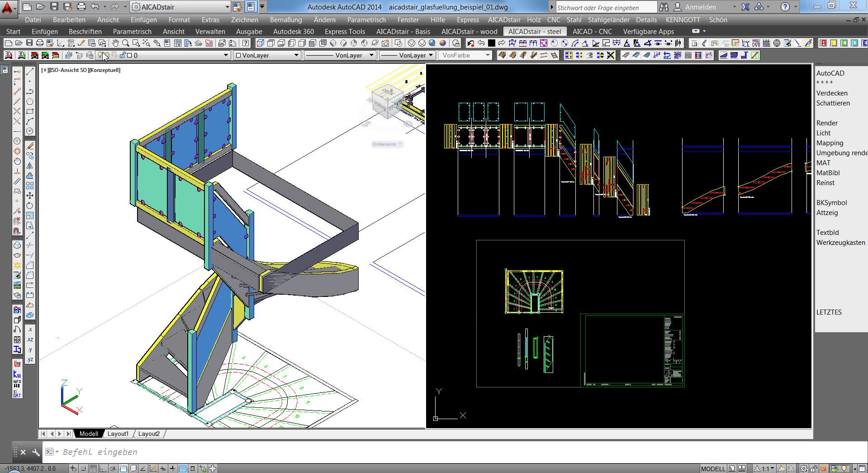Select the Pan hand tool
This screenshot has width=868, height=473.
pyautogui.click(x=115, y=43)
